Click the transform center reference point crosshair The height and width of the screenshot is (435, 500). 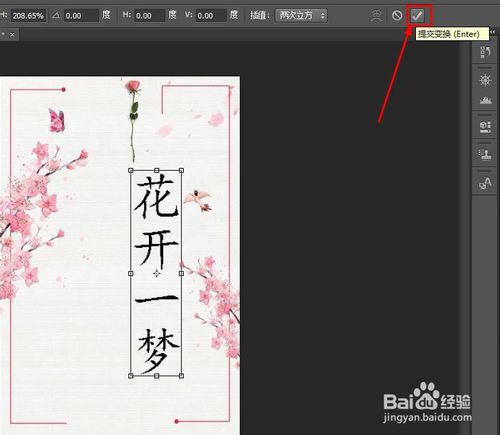click(157, 273)
